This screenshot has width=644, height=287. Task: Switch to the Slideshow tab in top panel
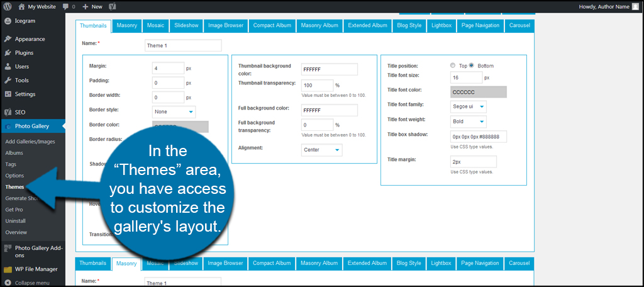coord(186,26)
